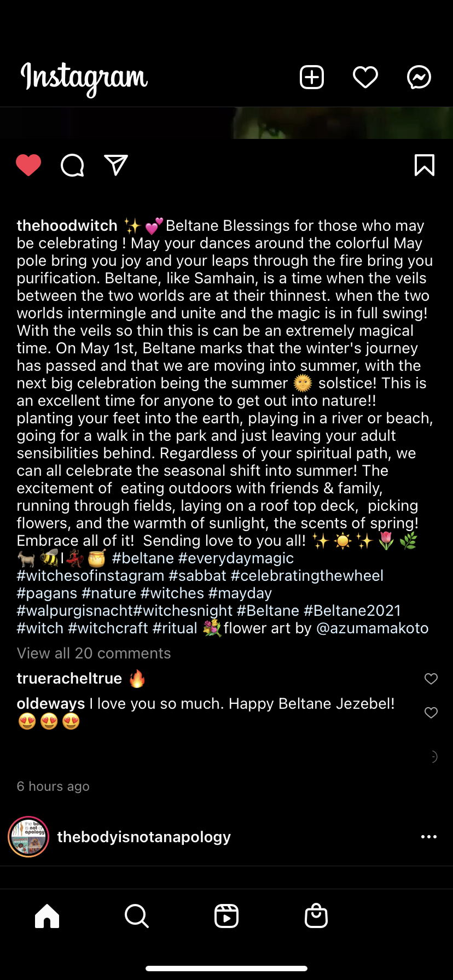
Task: Like trueracheltrue's comment
Action: point(431,679)
